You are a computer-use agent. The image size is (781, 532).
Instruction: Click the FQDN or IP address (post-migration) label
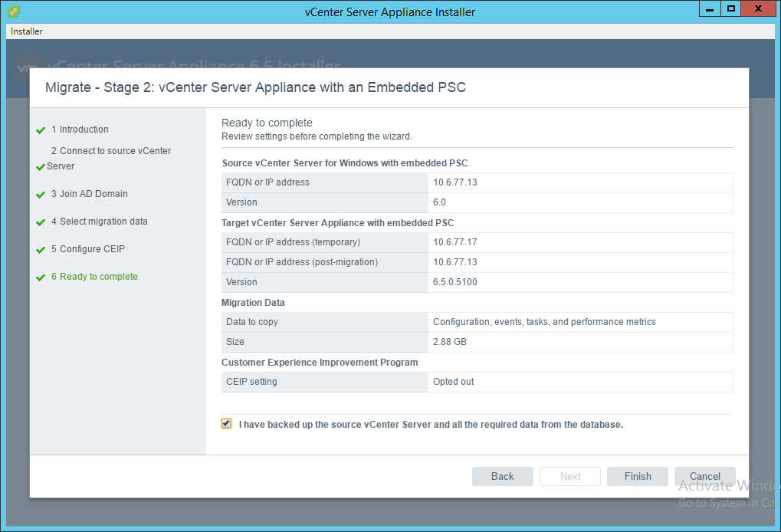302,262
